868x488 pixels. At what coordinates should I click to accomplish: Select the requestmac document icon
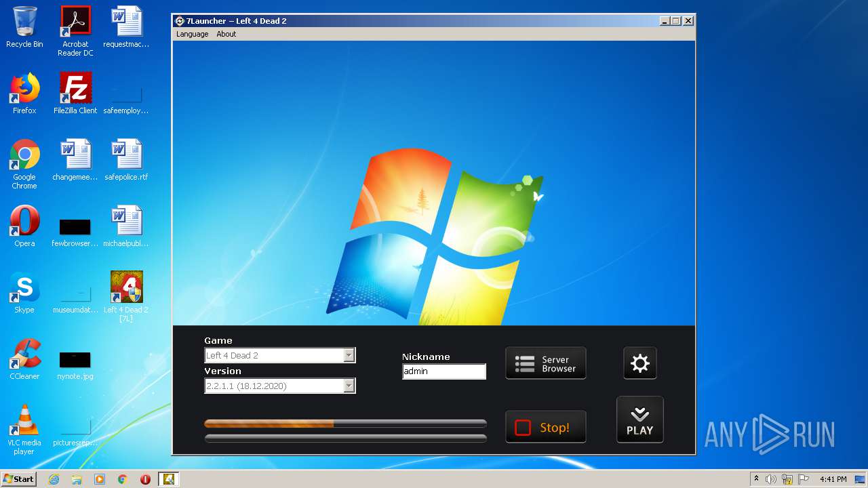coord(126,27)
